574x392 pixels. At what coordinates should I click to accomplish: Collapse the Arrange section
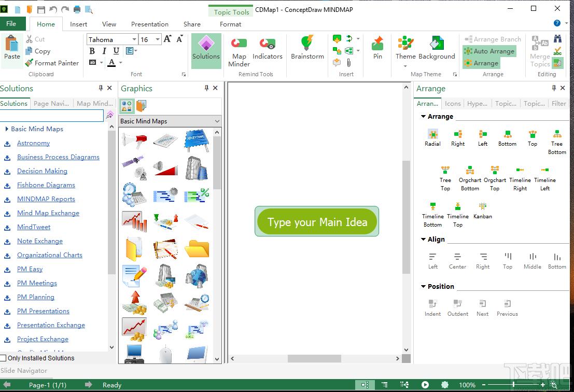[423, 116]
